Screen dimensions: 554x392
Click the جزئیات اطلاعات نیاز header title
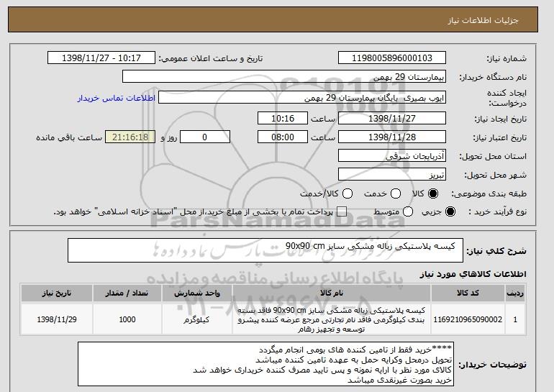pyautogui.click(x=483, y=20)
